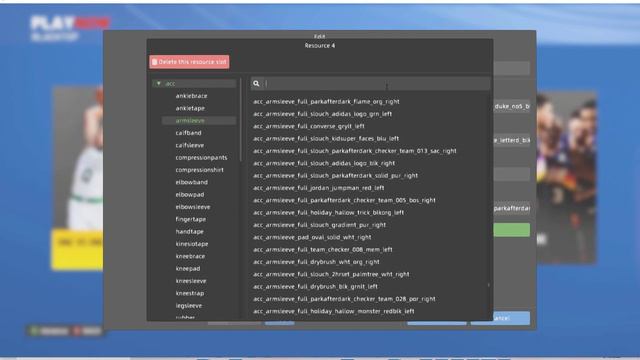Choose acc_armsleeve_full_drybrush_wht_org_right
The image size is (640, 360).
point(316,262)
